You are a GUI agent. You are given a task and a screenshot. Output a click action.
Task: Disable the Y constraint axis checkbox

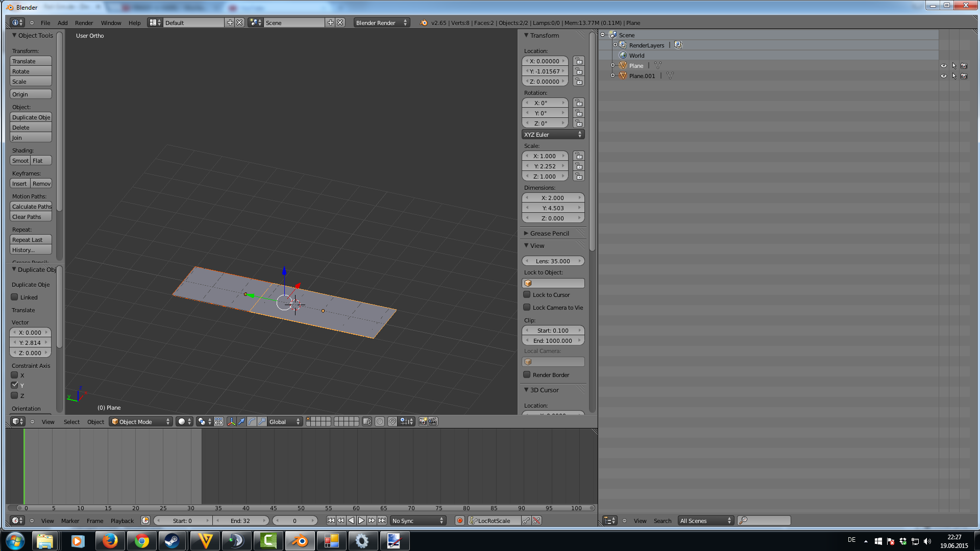pos(15,385)
